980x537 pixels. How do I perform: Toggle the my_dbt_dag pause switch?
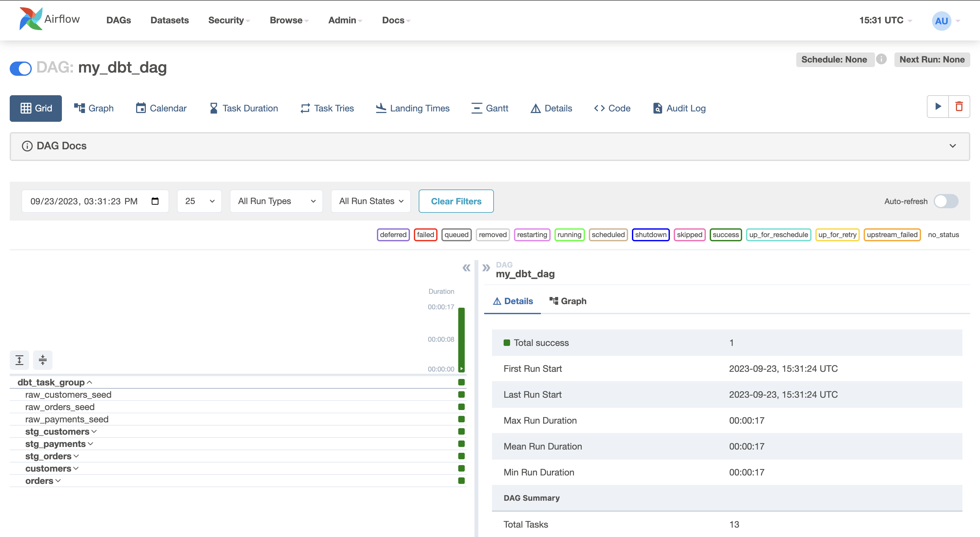(x=20, y=68)
